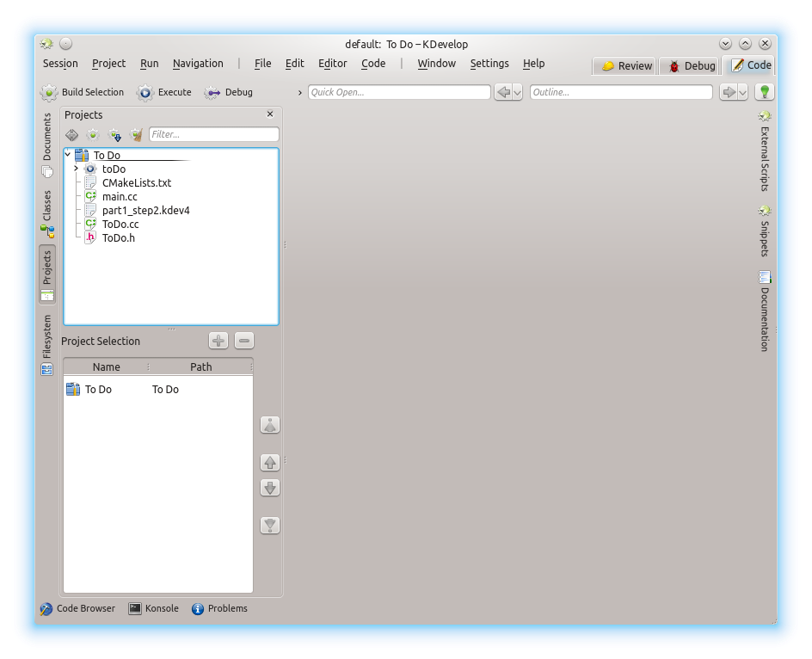Image resolution: width=812 pixels, height=659 pixels.
Task: Open the Konsole bottom panel
Action: pos(154,609)
